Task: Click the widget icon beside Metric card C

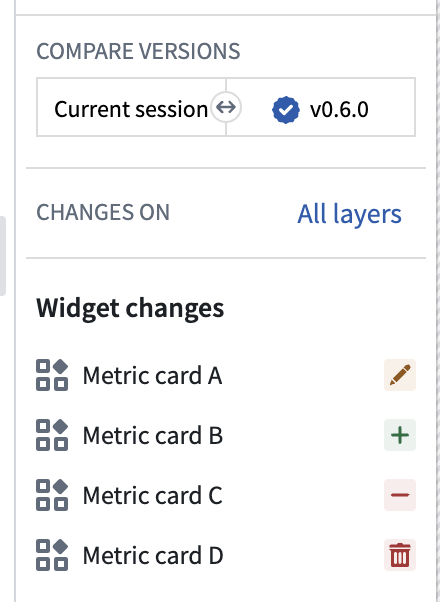Action: pyautogui.click(x=52, y=495)
